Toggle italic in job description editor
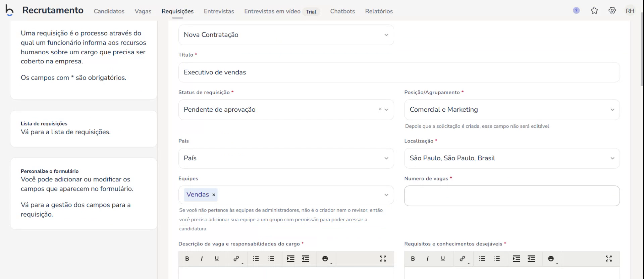This screenshot has height=279, width=644. [x=202, y=259]
